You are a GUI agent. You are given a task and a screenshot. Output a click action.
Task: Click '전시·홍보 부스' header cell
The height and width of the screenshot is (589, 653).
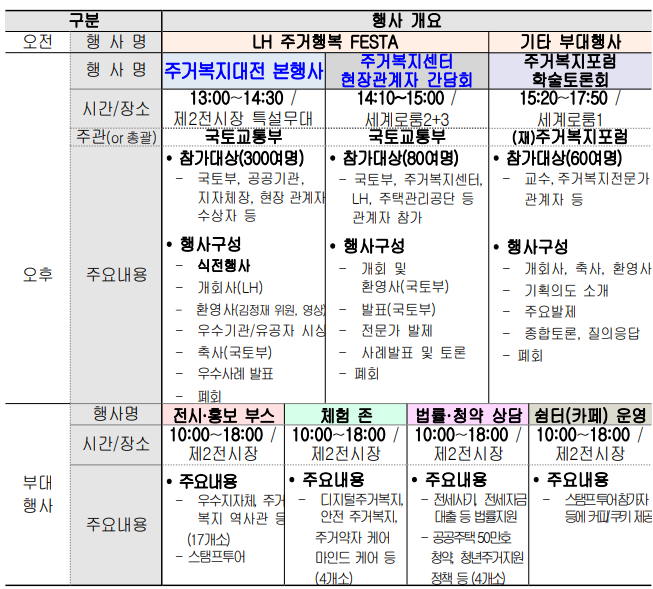coord(224,415)
